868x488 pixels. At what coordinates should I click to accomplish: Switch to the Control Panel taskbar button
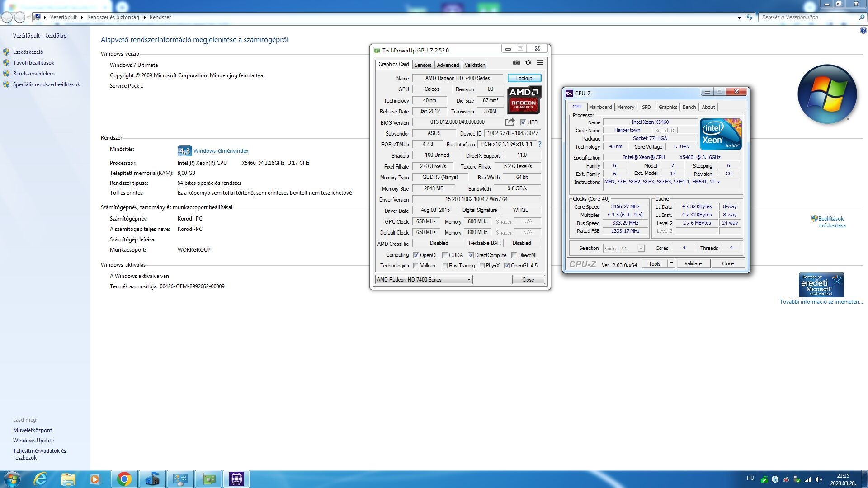click(x=180, y=479)
